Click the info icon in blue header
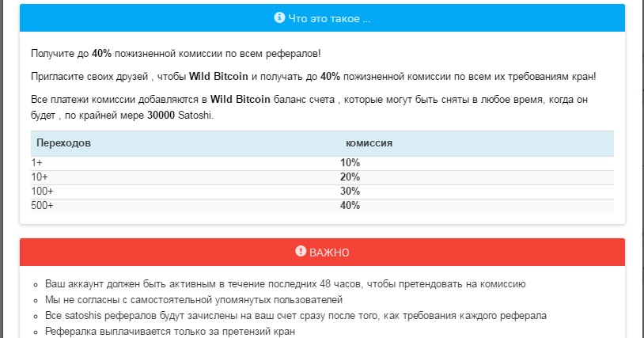Screen dimensions: 644x338 (x=278, y=17)
